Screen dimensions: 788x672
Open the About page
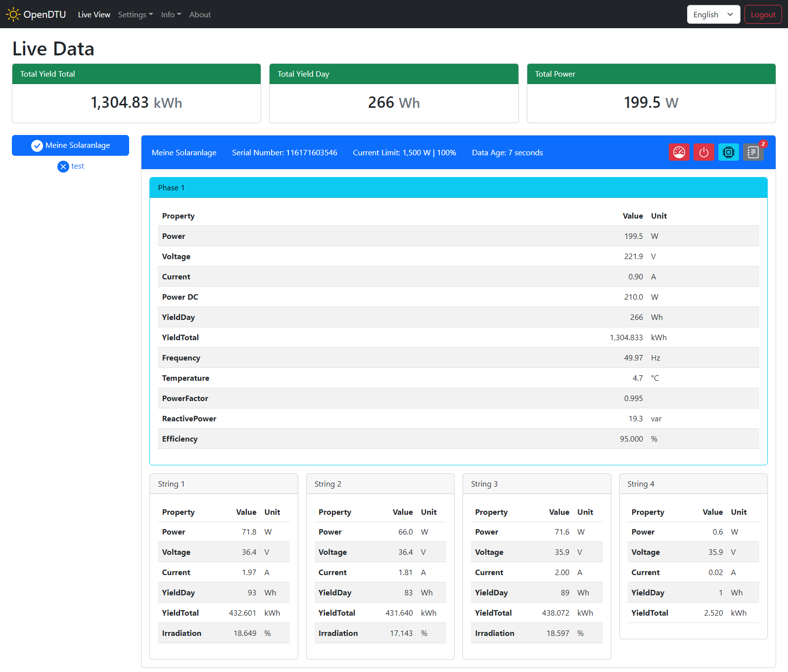[200, 15]
